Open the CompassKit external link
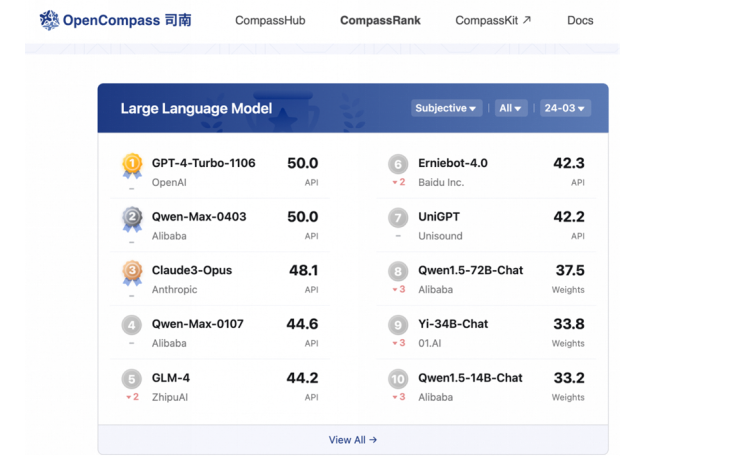The height and width of the screenshot is (469, 736). [493, 20]
